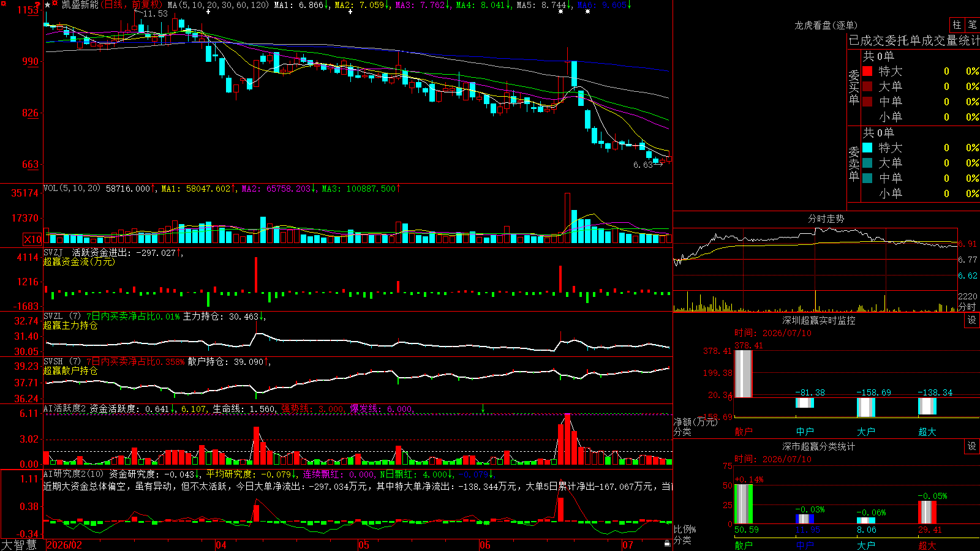Click the X10 volume scale indicator

click(33, 239)
